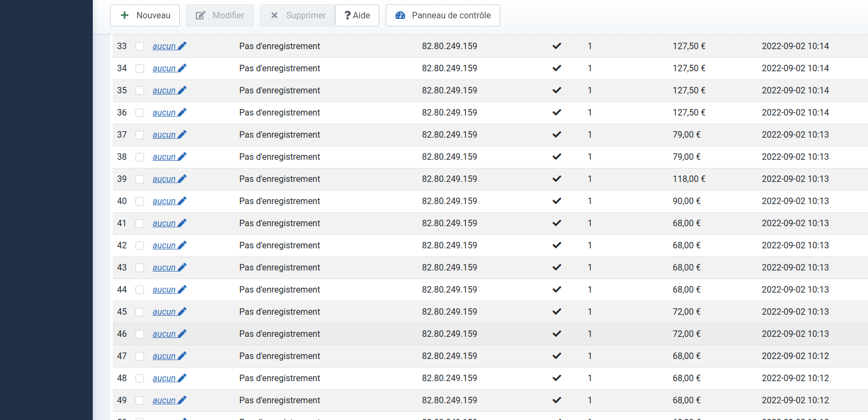This screenshot has width=868, height=420.
Task: Go to Panneau de contrôle
Action: click(x=442, y=15)
